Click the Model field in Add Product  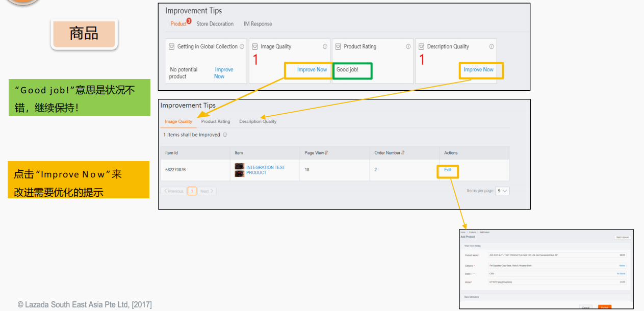(x=557, y=282)
